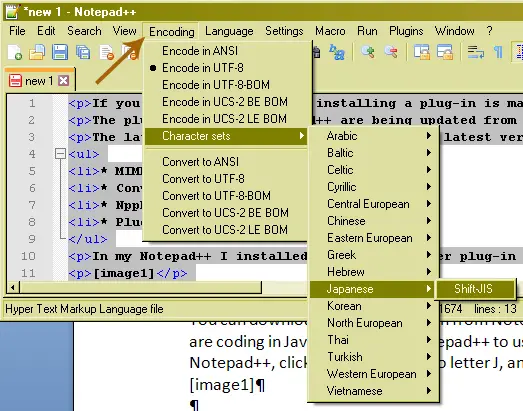Expand the Chinese character set submenu
The height and width of the screenshot is (411, 523).
(373, 221)
